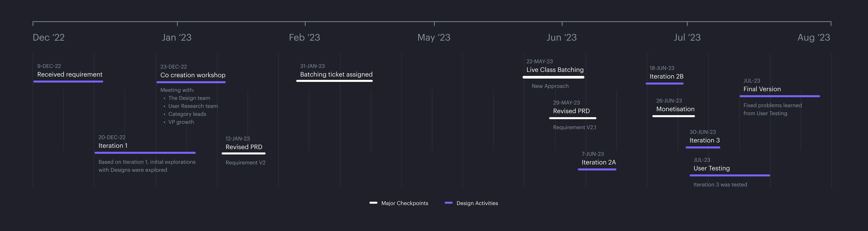Click the Iteration 2A activity
Screen dimensions: 868x231
tap(598, 162)
